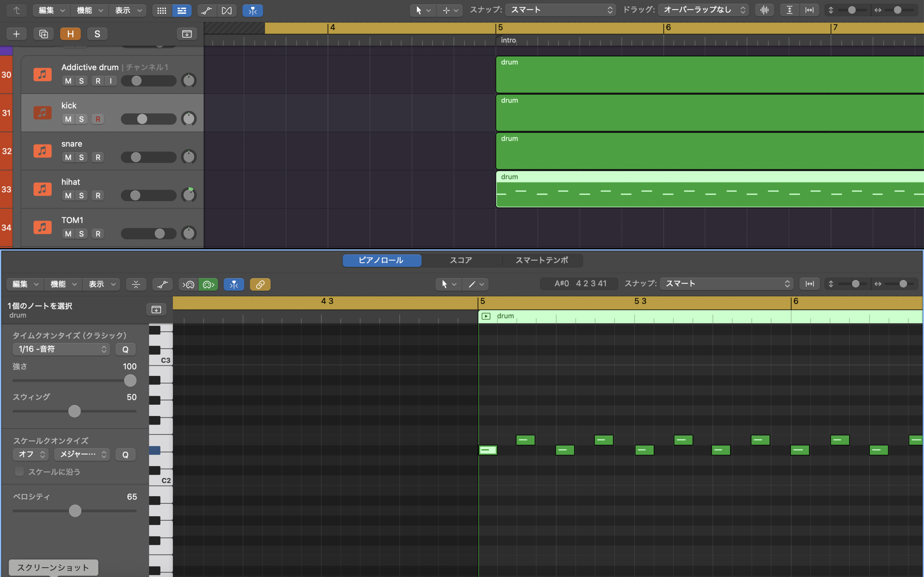The width and height of the screenshot is (924, 577).
Task: Click the TOM1 track instrument icon
Action: coord(42,227)
